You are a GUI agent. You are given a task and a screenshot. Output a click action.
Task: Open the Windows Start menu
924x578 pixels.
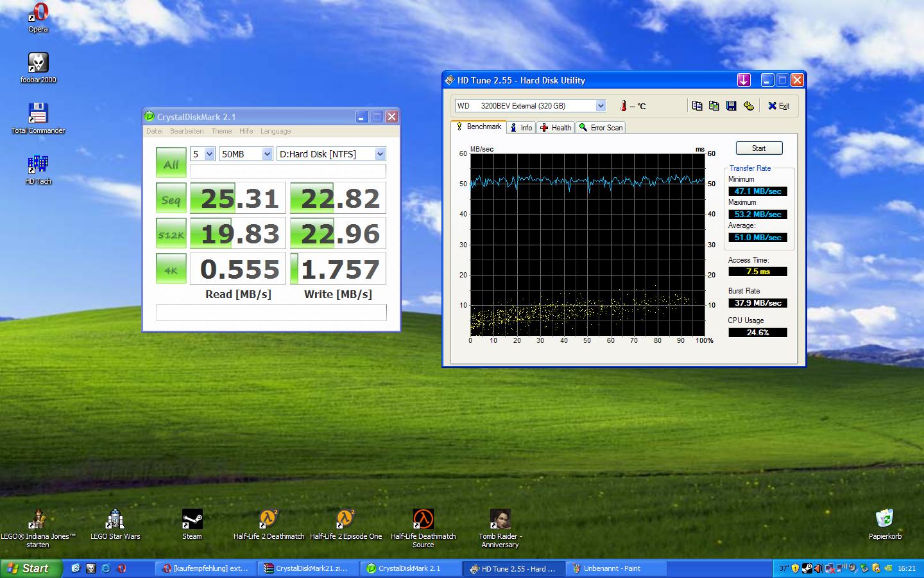tap(31, 568)
